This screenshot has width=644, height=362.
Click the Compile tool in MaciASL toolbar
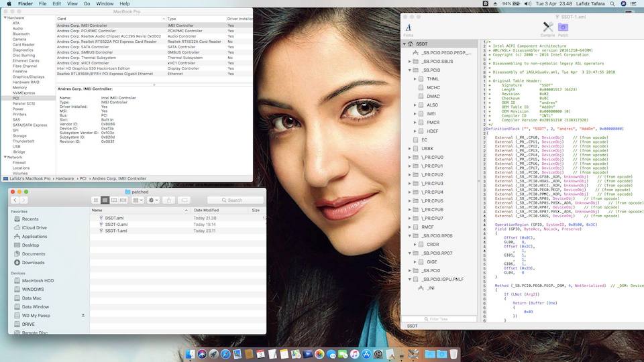(x=547, y=27)
